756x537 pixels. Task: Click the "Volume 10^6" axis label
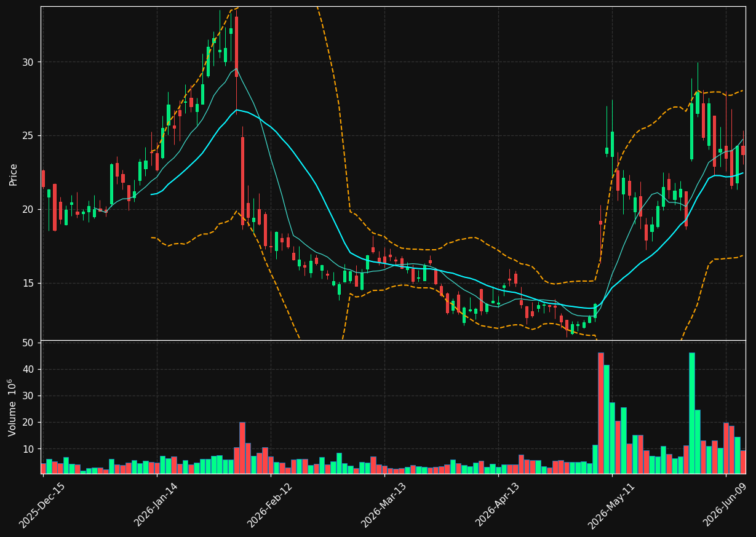tap(13, 407)
